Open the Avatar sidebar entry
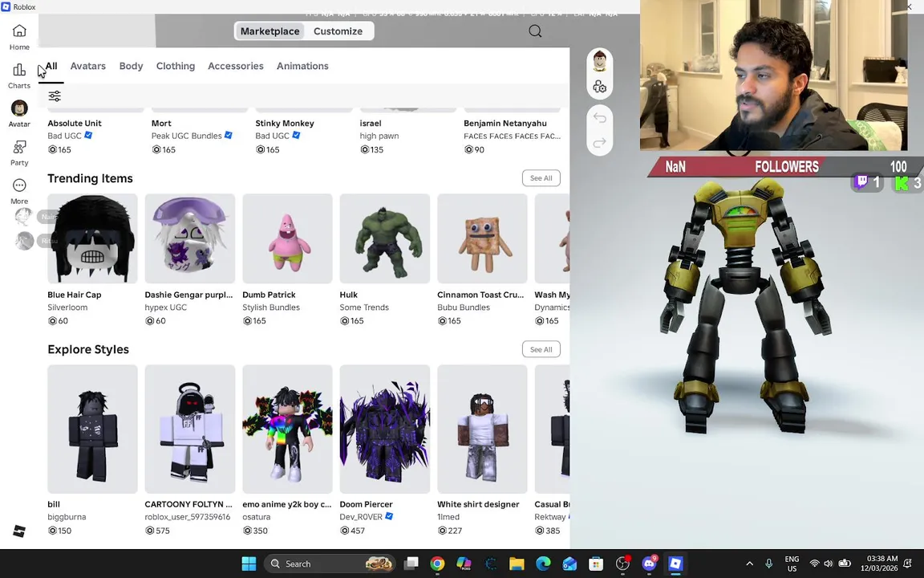Image resolution: width=924 pixels, height=578 pixels. (x=19, y=114)
